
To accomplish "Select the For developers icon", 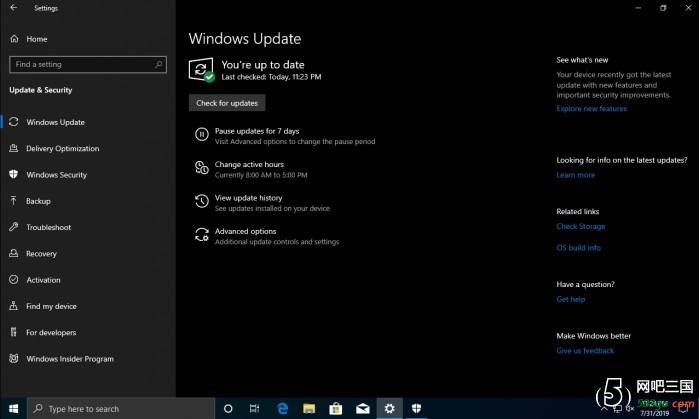I will coord(14,332).
